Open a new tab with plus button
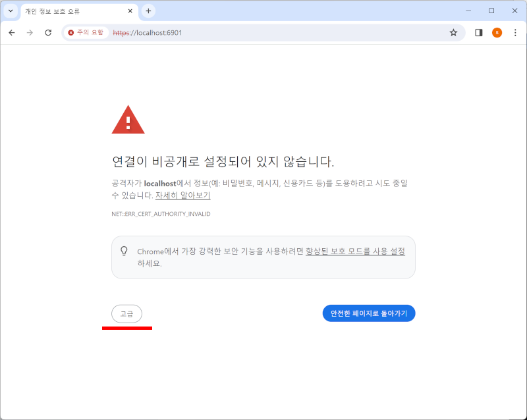The image size is (527, 420). click(x=148, y=11)
